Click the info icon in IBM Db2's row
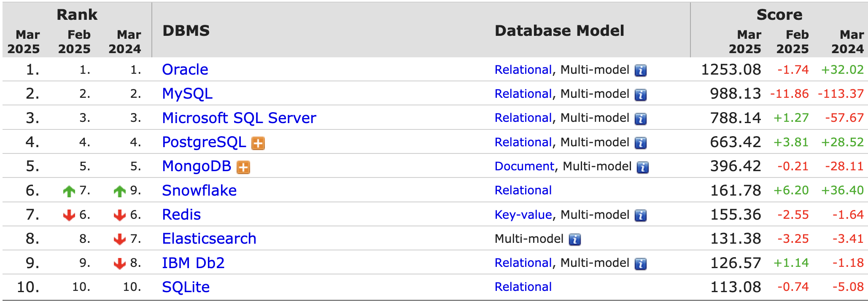This screenshot has height=301, width=868. click(x=641, y=264)
